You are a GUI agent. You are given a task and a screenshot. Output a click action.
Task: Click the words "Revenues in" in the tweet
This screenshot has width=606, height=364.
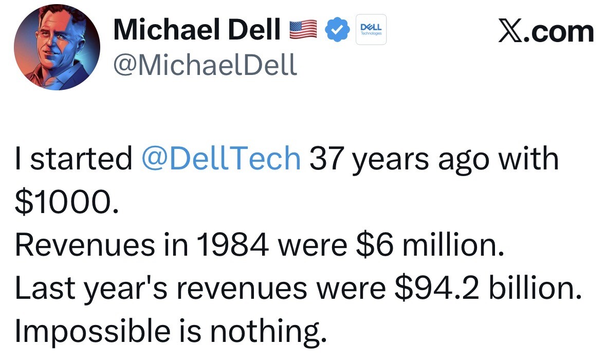tap(101, 245)
